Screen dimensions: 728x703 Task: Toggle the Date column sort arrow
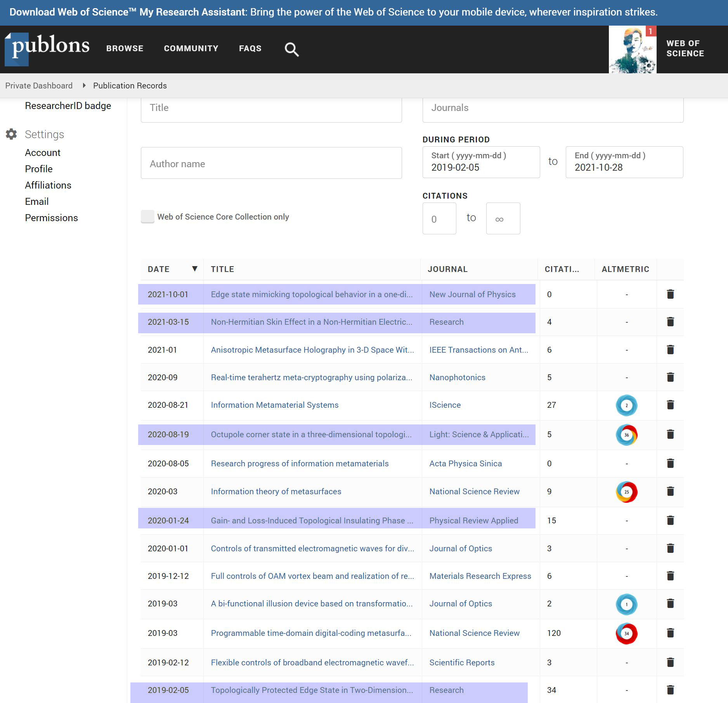[195, 269]
